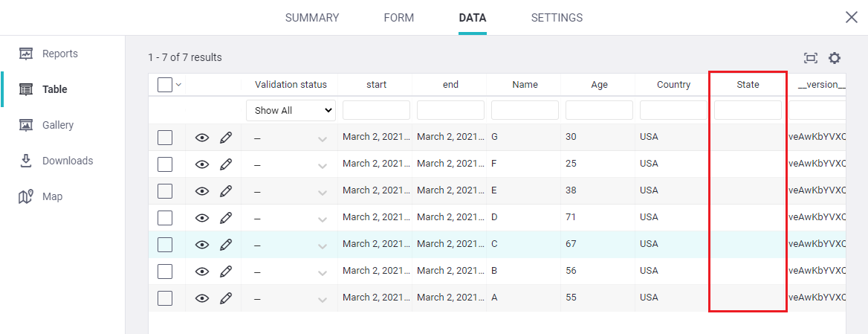Open the eye icon for row C

click(202, 245)
